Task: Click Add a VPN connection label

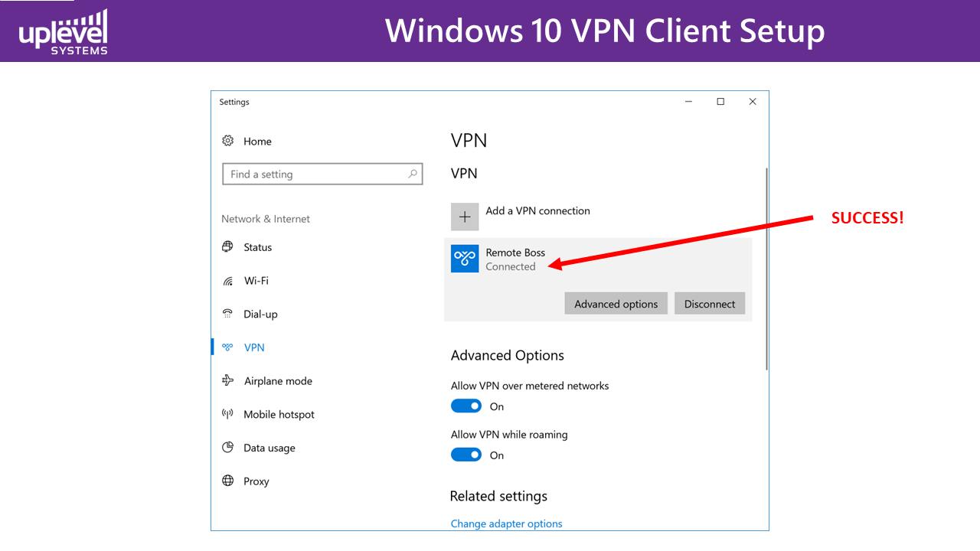Action: click(537, 210)
